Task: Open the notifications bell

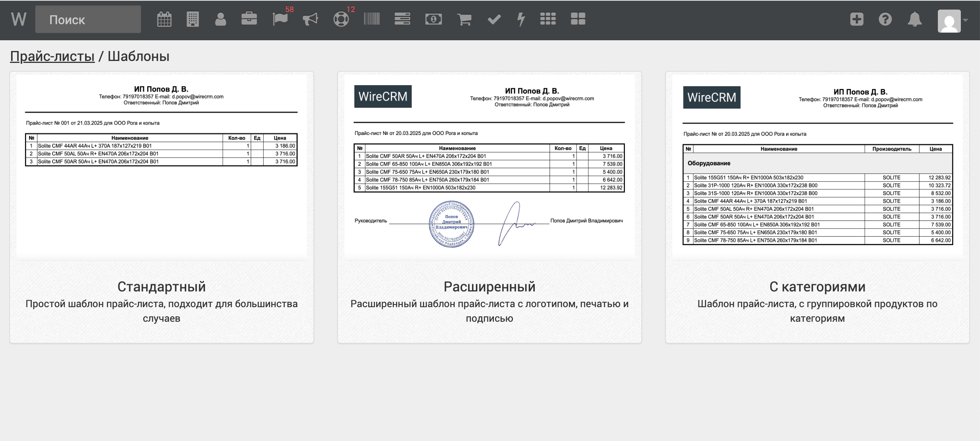Action: point(914,19)
